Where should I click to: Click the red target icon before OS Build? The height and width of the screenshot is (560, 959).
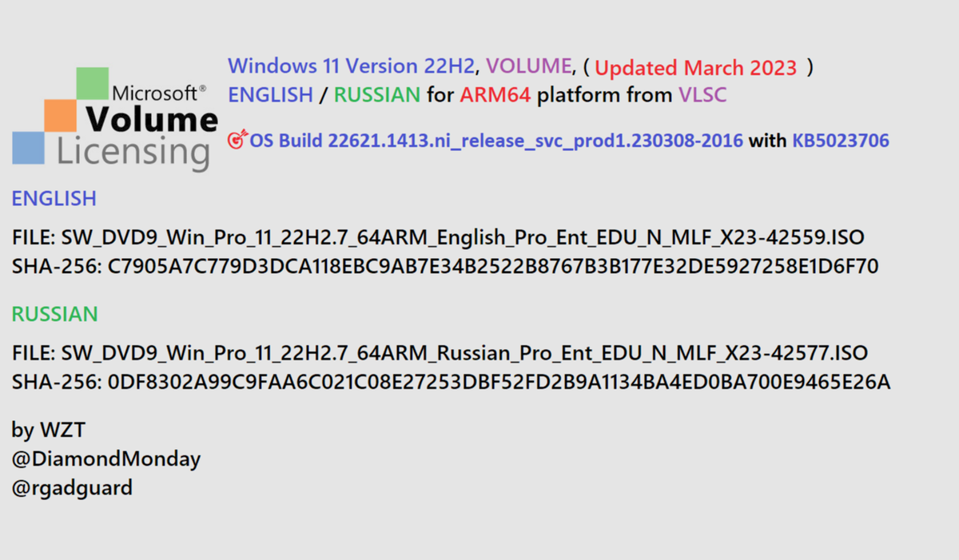238,141
